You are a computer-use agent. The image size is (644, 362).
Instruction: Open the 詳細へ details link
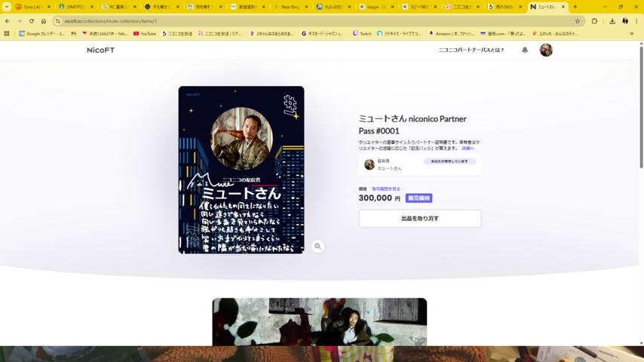click(x=468, y=149)
